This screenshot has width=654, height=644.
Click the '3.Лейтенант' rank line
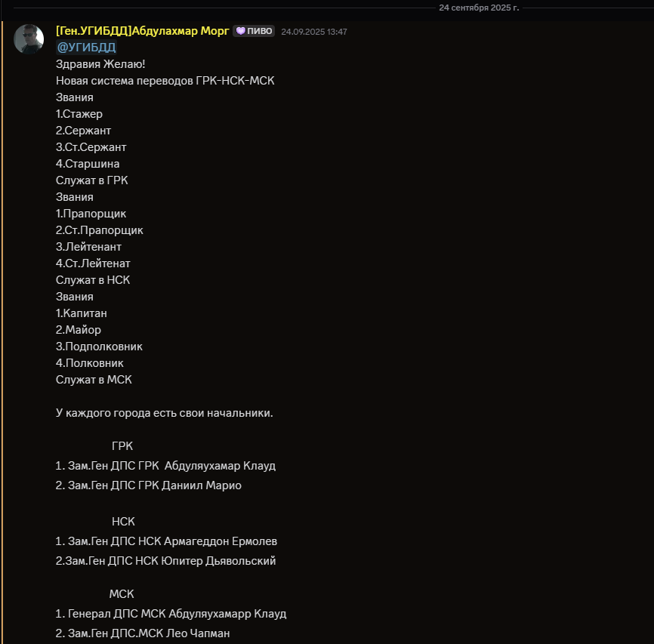pyautogui.click(x=88, y=247)
